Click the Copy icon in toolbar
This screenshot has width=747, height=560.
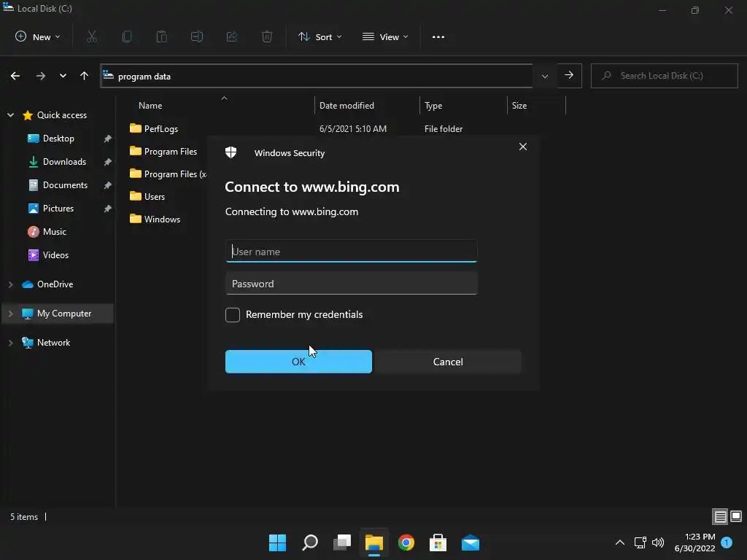127,36
